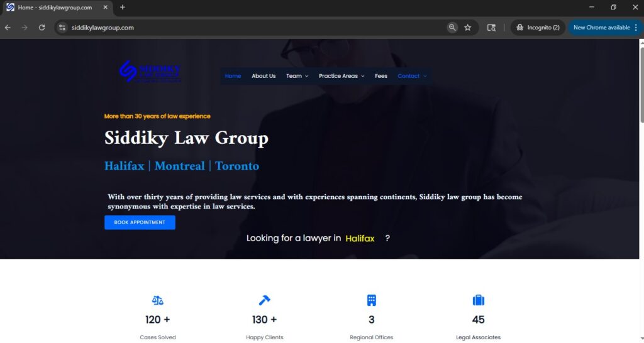
Task: Click the Montreal office heading link
Action: (x=179, y=166)
